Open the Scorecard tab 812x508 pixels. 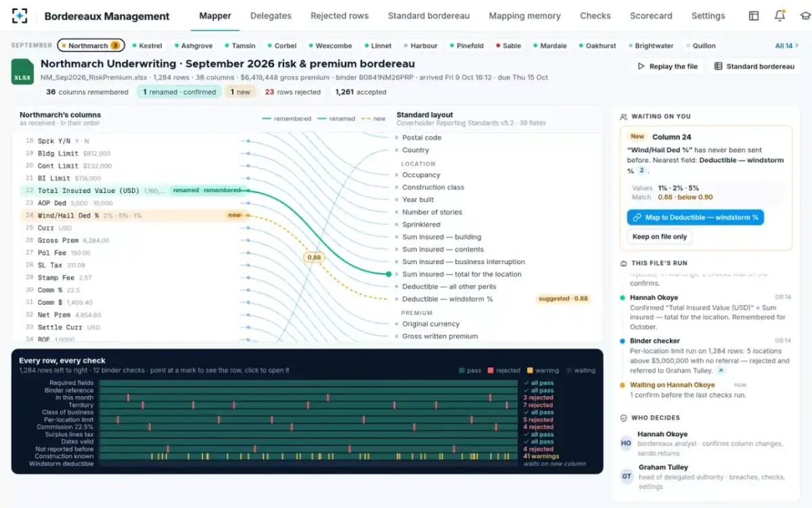pyautogui.click(x=651, y=16)
